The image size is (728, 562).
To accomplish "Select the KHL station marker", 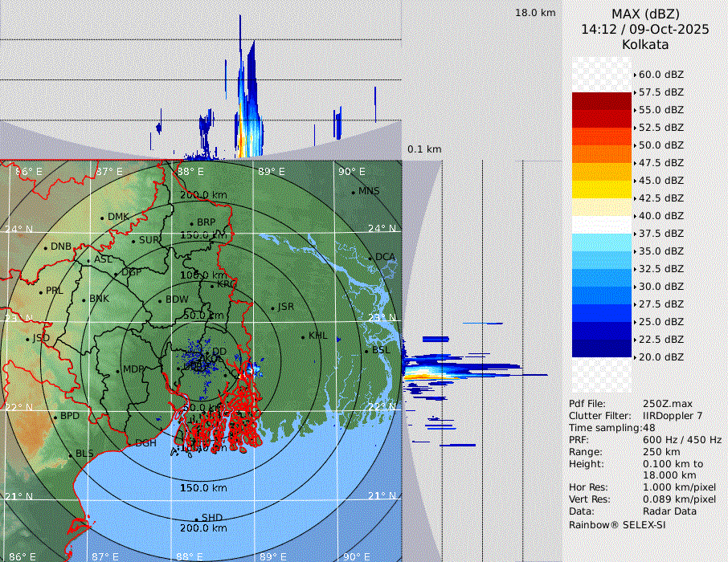I will tap(303, 336).
